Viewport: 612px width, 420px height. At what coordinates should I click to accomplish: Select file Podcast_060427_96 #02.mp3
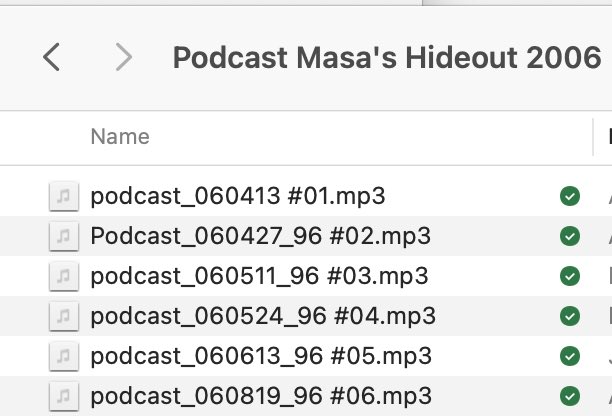261,236
